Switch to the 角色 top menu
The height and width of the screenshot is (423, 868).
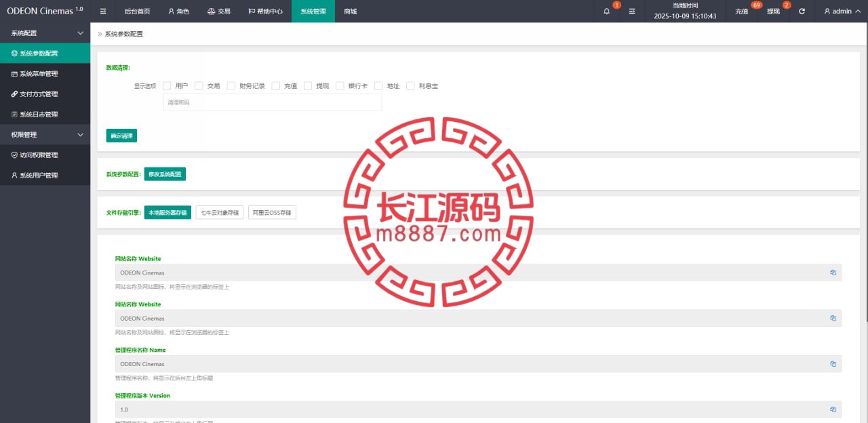click(x=179, y=12)
